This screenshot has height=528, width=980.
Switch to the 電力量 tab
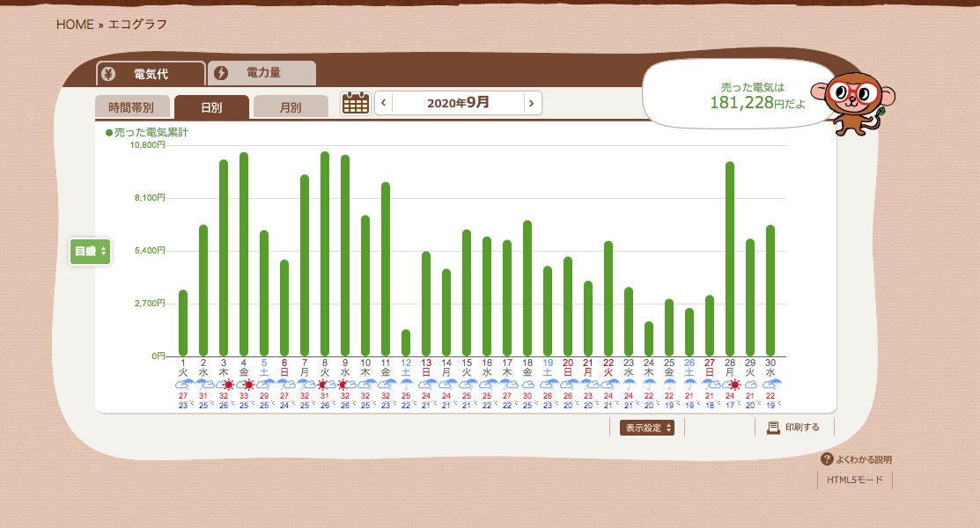262,73
